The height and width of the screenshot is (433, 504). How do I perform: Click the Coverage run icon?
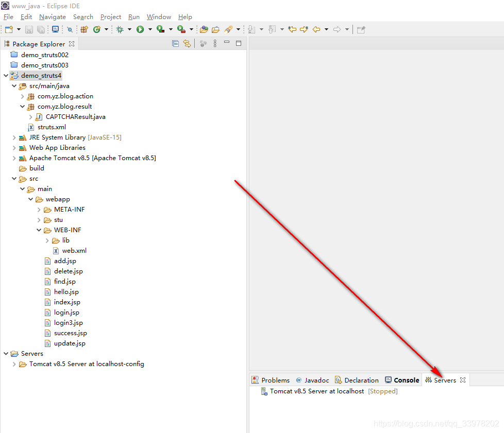[x=160, y=29]
